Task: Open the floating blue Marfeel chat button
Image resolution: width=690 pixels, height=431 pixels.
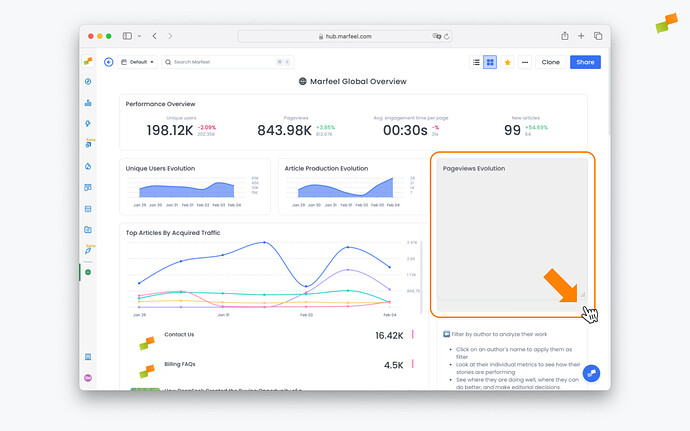Action: [591, 373]
